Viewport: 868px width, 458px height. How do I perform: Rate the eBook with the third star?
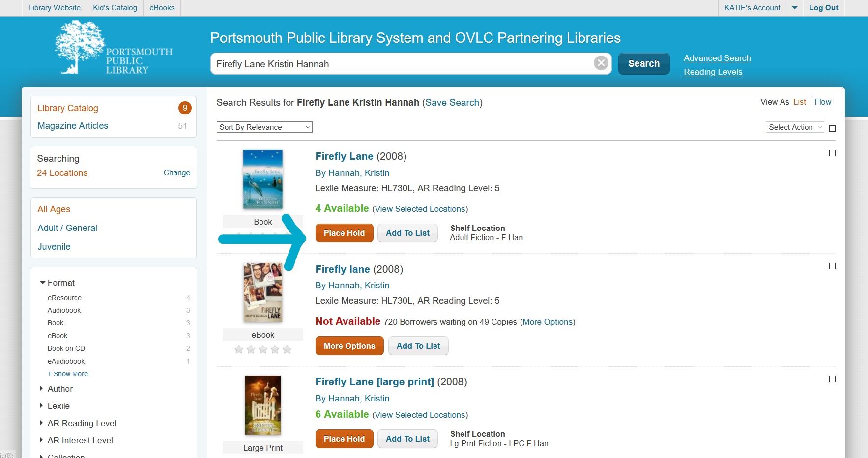point(263,349)
